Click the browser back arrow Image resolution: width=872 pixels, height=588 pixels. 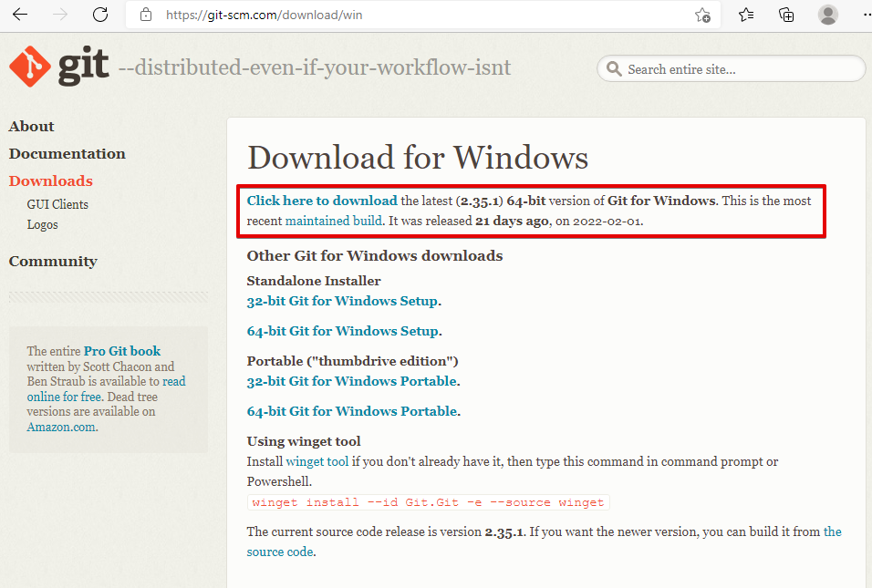(20, 15)
